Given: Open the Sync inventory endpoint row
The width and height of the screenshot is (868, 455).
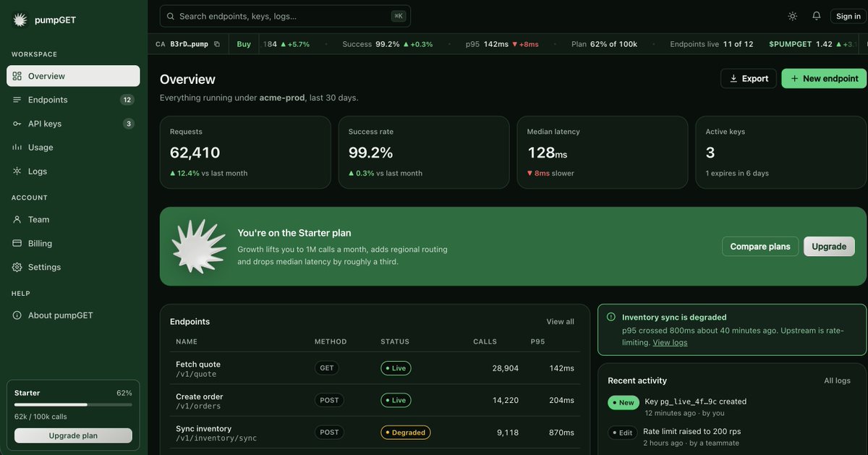Looking at the screenshot, I should pyautogui.click(x=375, y=433).
